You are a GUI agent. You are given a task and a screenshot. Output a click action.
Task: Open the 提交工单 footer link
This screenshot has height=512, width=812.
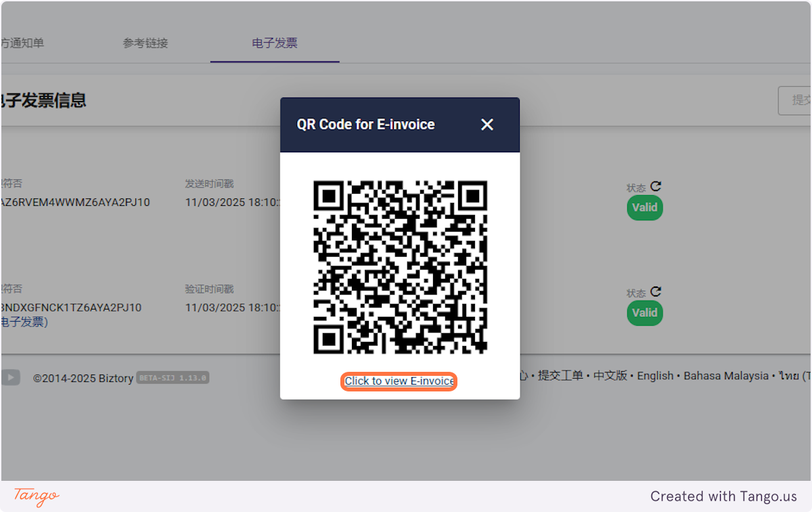560,376
